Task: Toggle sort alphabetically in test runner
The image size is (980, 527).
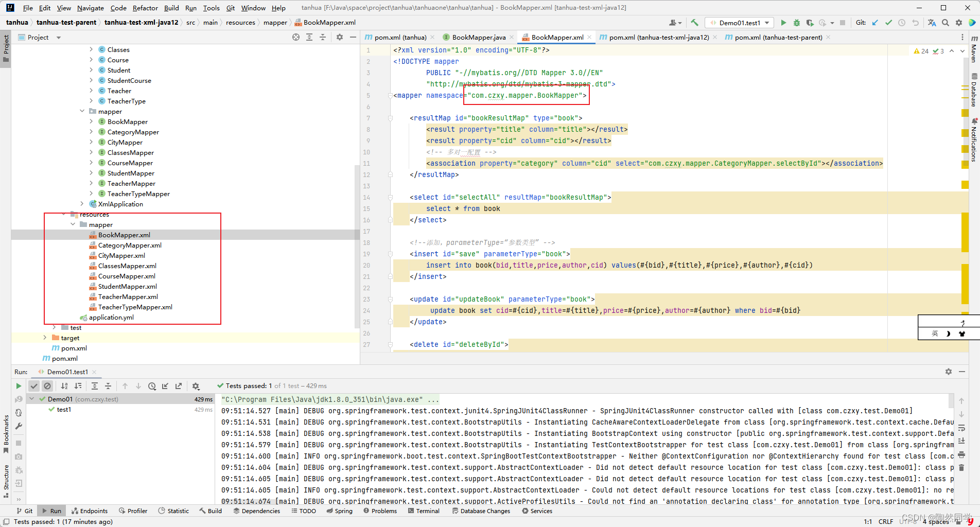Action: coord(64,386)
